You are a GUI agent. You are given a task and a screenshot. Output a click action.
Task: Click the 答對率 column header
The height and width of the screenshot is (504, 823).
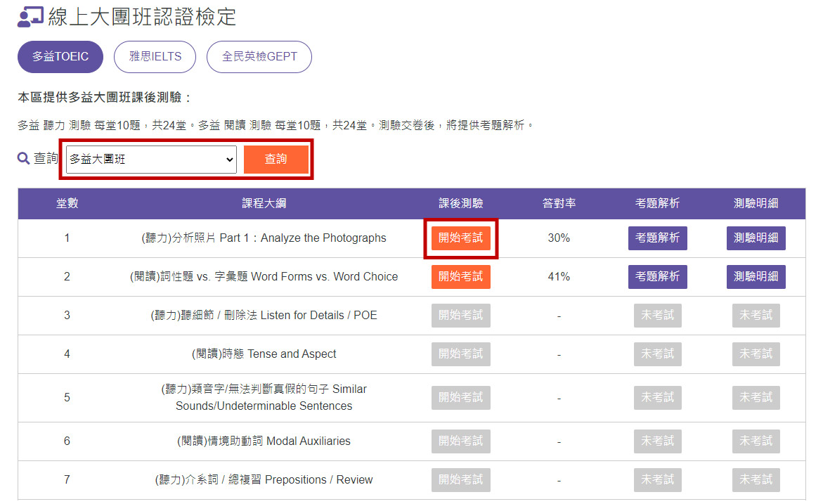[x=559, y=204]
